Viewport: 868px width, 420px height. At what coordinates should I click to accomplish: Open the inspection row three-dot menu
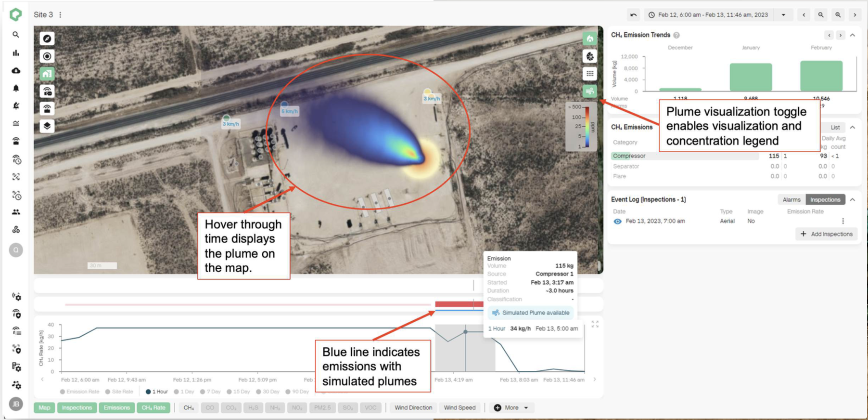[843, 221]
